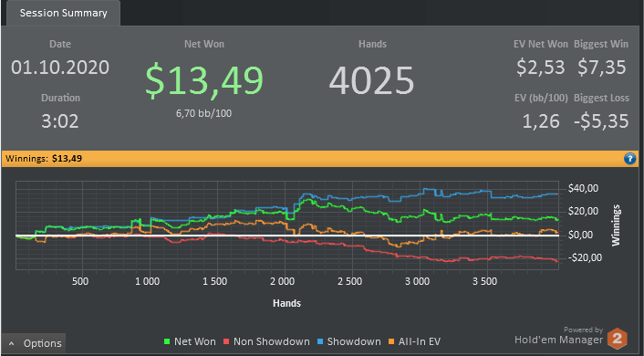
Task: Click the blue Showdown legend swatch
Action: click(320, 341)
